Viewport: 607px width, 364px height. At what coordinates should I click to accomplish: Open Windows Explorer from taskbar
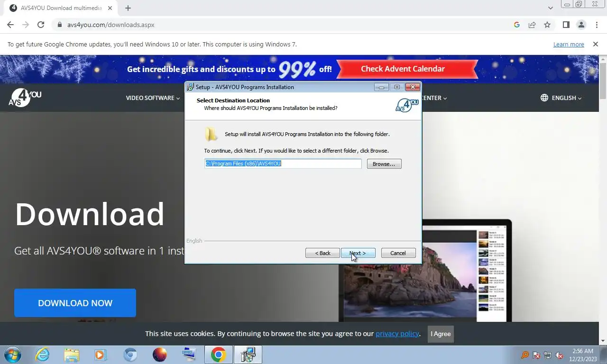click(x=72, y=355)
